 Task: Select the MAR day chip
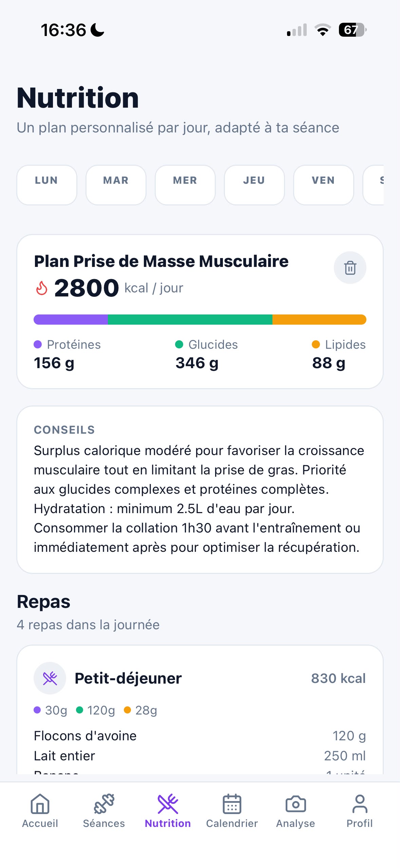coord(116,185)
